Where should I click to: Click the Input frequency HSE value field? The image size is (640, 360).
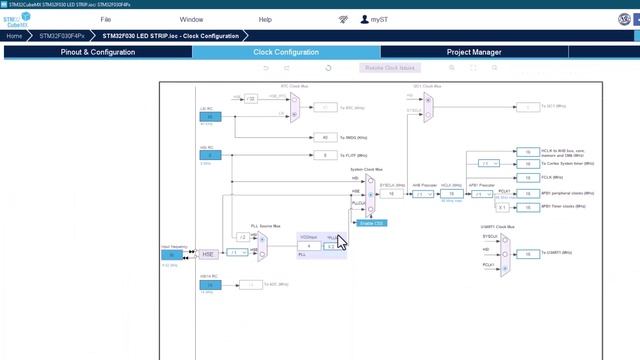pos(172,255)
